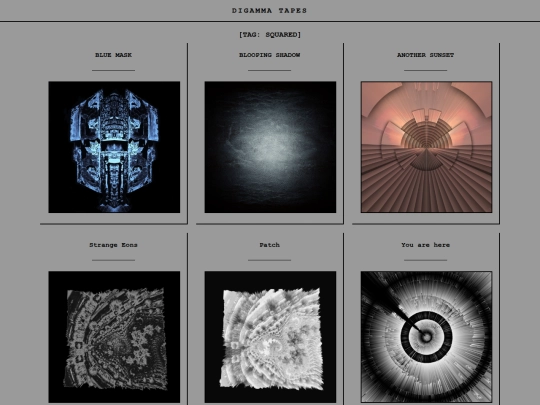The image size is (540, 405).
Task: View the Blooping Shadow artwork thumbnail
Action: tap(270, 147)
